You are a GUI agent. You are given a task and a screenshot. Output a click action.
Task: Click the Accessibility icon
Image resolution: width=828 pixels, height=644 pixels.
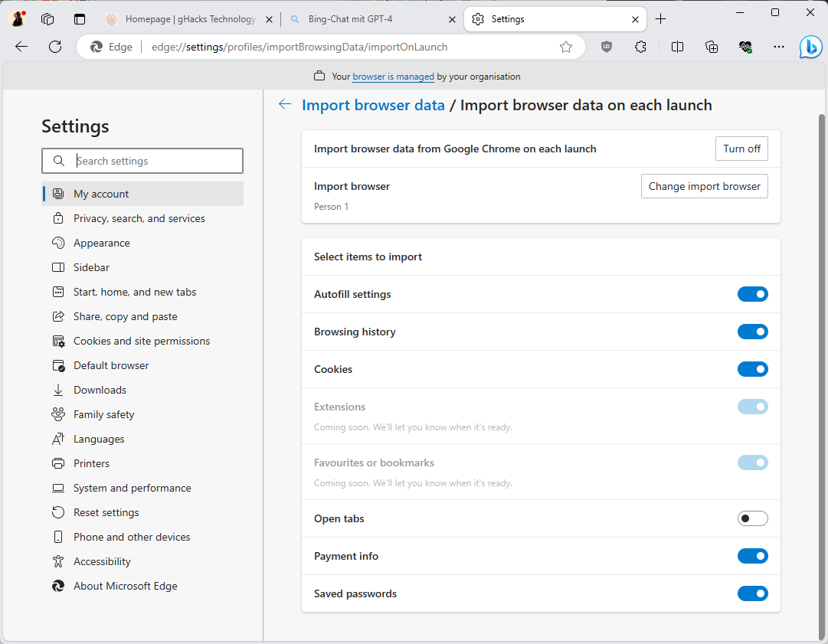pyautogui.click(x=58, y=561)
